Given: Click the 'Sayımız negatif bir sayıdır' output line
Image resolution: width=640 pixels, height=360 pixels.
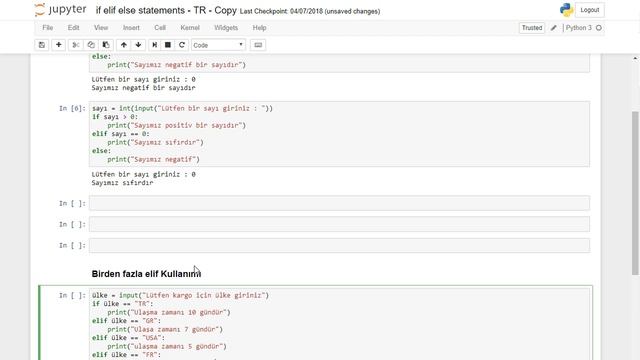Looking at the screenshot, I should pyautogui.click(x=143, y=88).
